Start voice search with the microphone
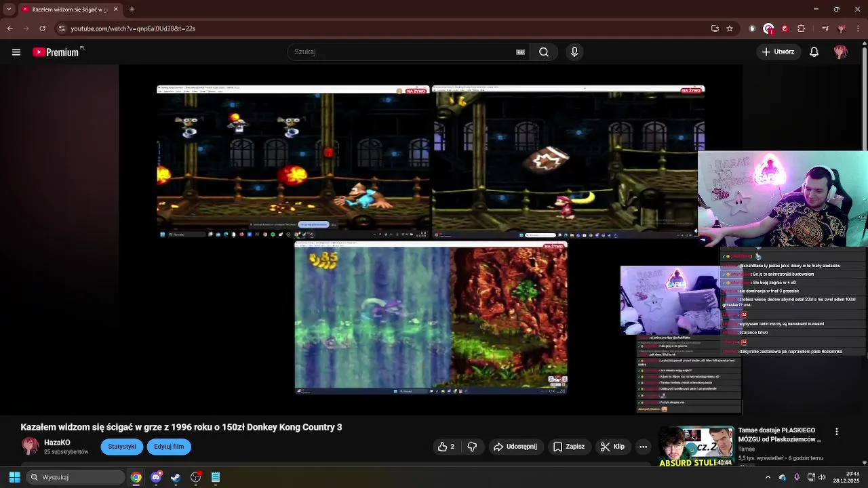The image size is (868, 488). (574, 52)
